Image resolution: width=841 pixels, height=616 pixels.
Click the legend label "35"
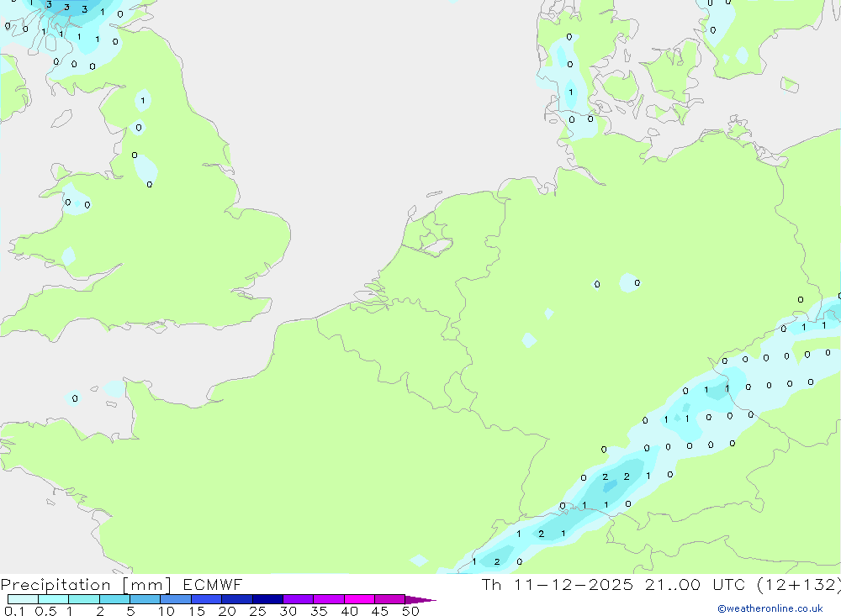[x=319, y=611]
